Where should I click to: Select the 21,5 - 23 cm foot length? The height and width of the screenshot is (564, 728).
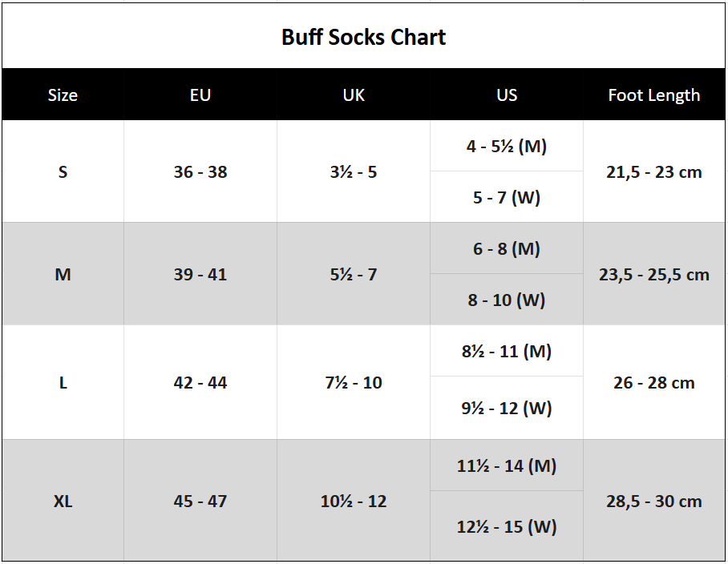coord(654,171)
